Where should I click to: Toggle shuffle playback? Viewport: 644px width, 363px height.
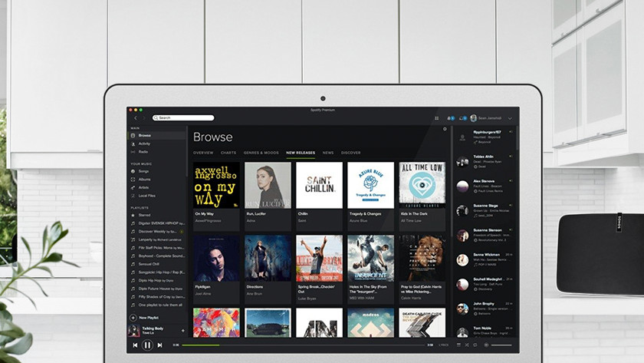467,345
